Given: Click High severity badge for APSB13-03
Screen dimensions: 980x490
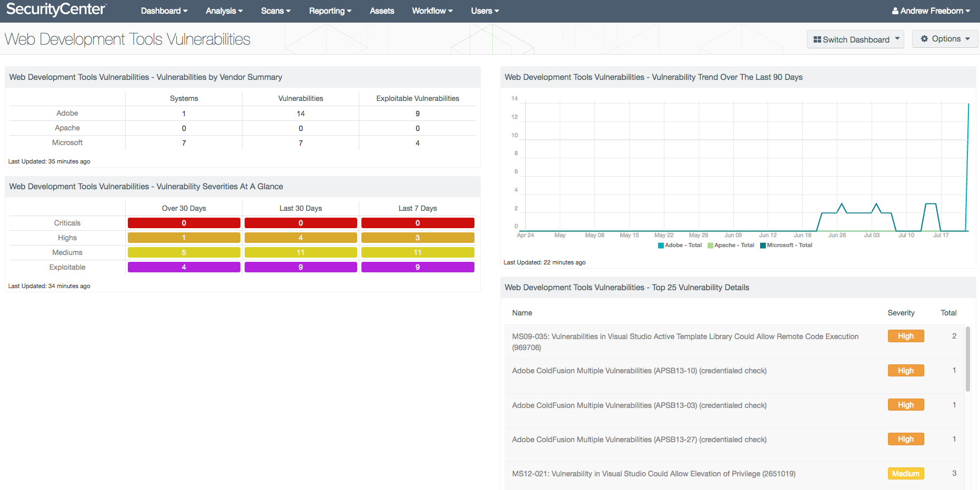Looking at the screenshot, I should point(906,405).
